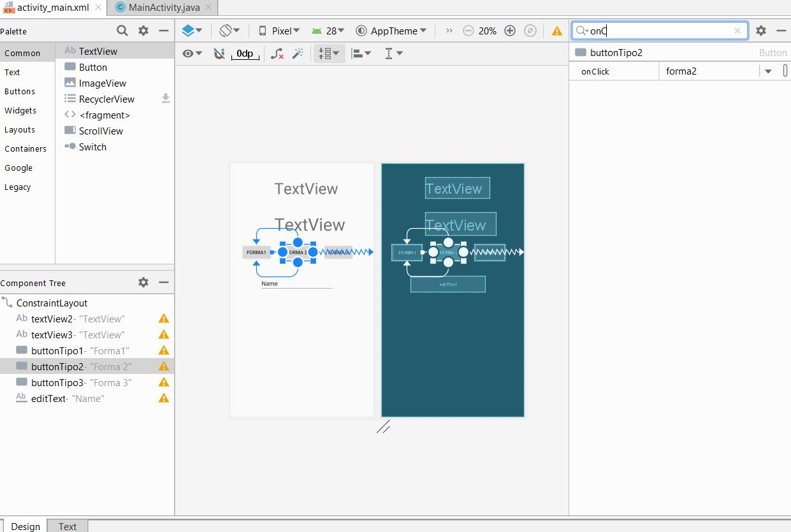
Task: Minimize the Attributes panel
Action: (781, 31)
